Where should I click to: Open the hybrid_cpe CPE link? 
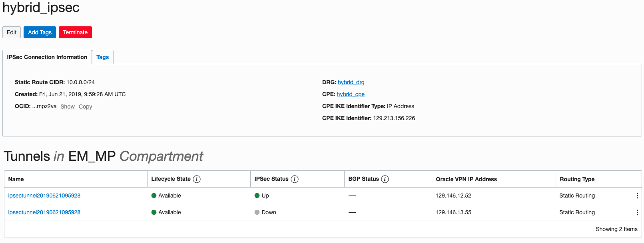point(351,94)
